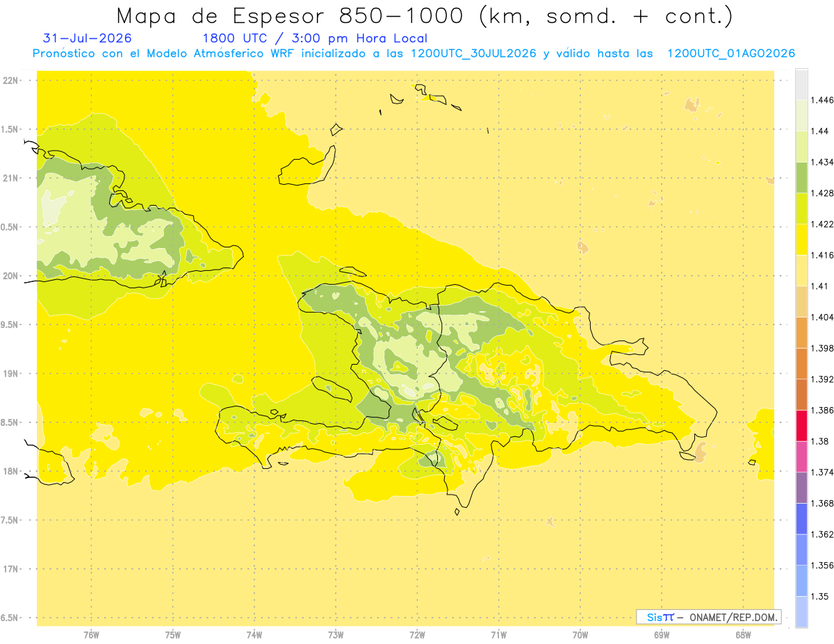The height and width of the screenshot is (644, 834).
Task: Click the "73W" longitude label
Action: pos(336,635)
